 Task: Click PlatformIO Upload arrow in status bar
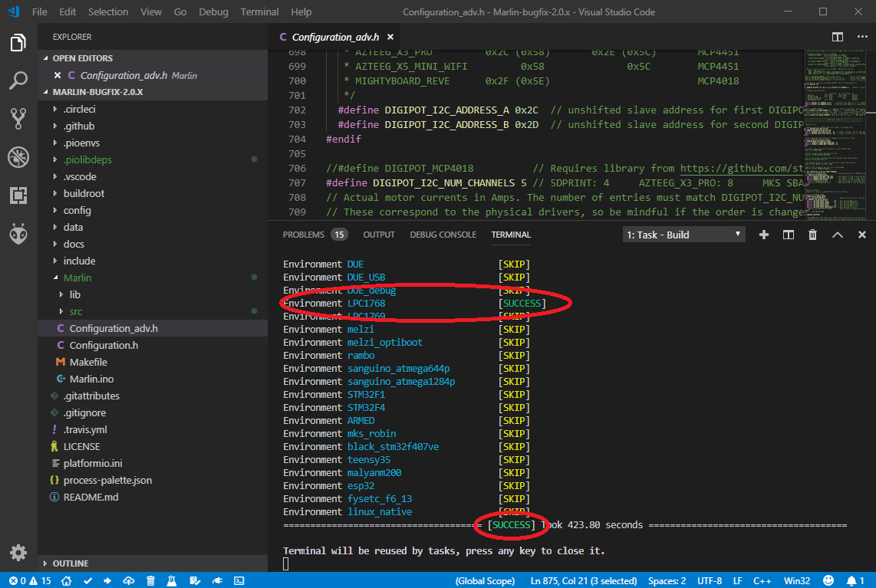pos(107,581)
